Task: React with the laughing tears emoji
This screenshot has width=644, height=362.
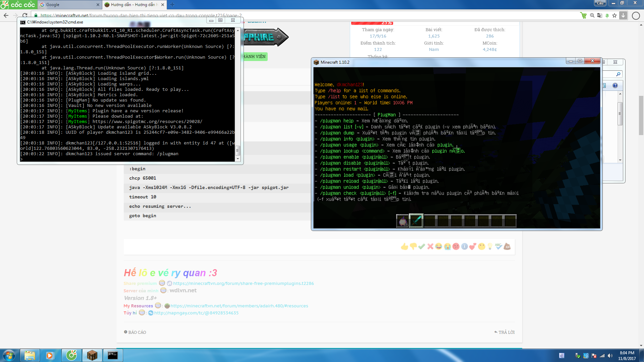Action: point(438,247)
